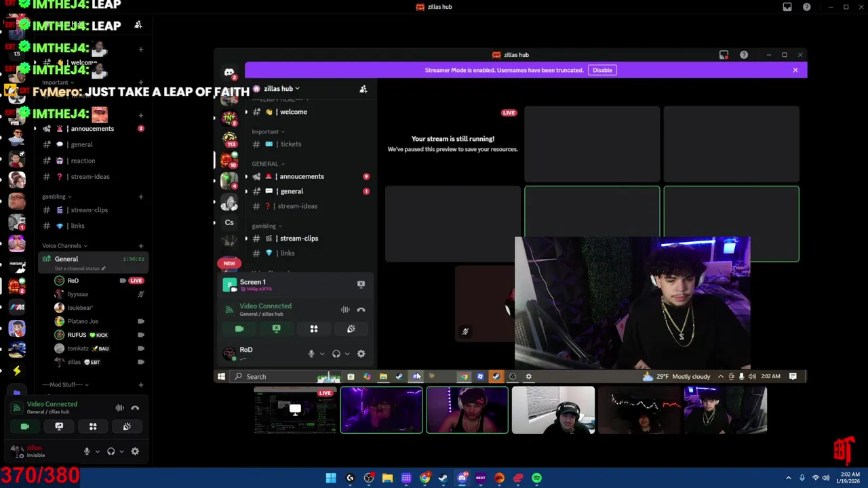This screenshot has width=868, height=488.
Task: Click Stop Streaming icon beside Screen 1
Action: coord(361,285)
